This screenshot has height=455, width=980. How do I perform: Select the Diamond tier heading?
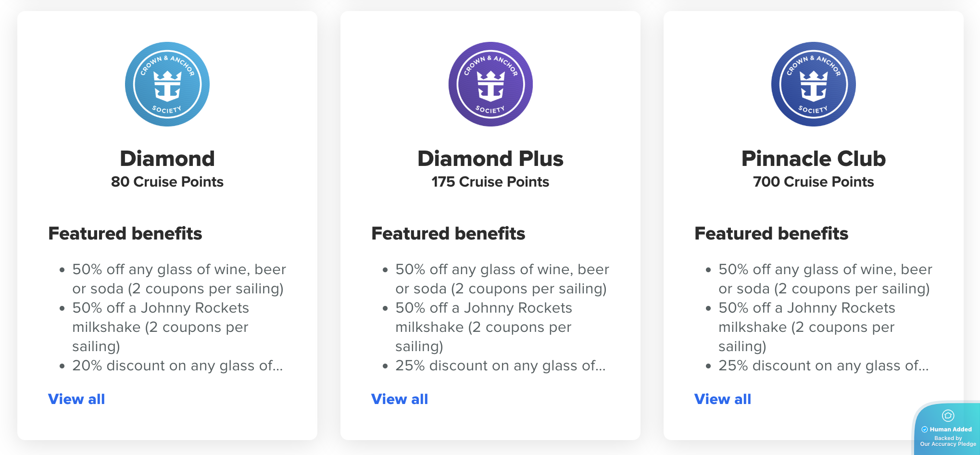pos(167,159)
